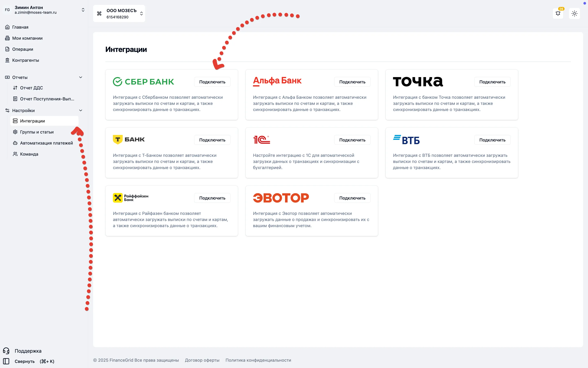The width and height of the screenshot is (588, 368).
Task: Click the Операции document icon
Action: pyautogui.click(x=8, y=49)
